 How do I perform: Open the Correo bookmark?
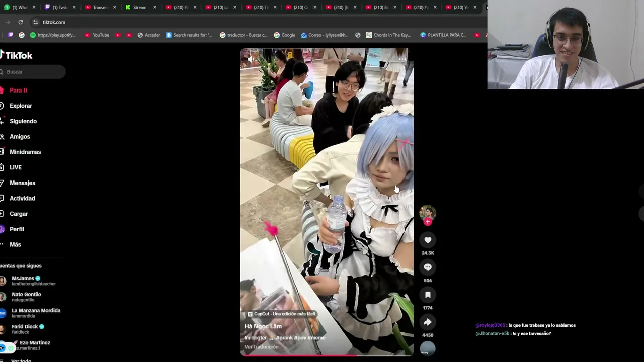coord(325,35)
